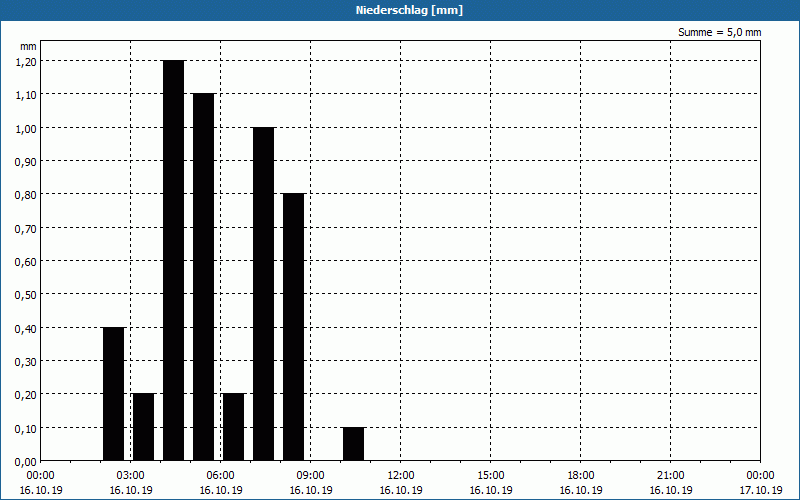Click the chart title Niederschlag [mm]

pyautogui.click(x=400, y=10)
